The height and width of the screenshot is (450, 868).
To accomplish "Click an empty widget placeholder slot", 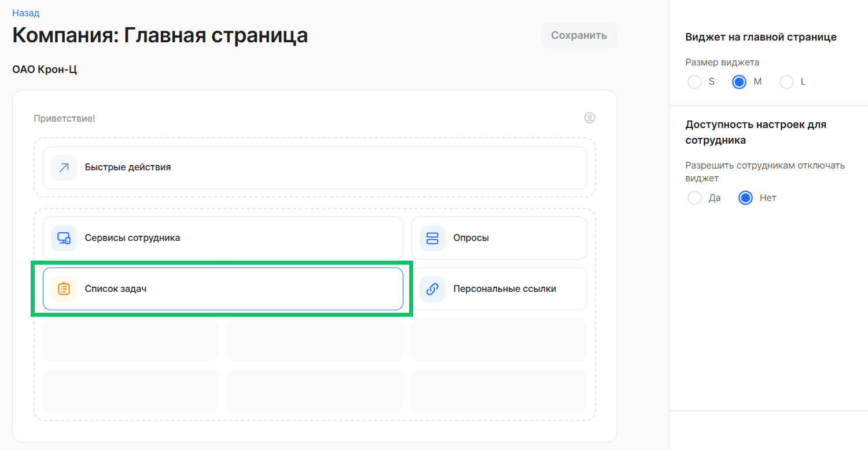I will pos(130,340).
